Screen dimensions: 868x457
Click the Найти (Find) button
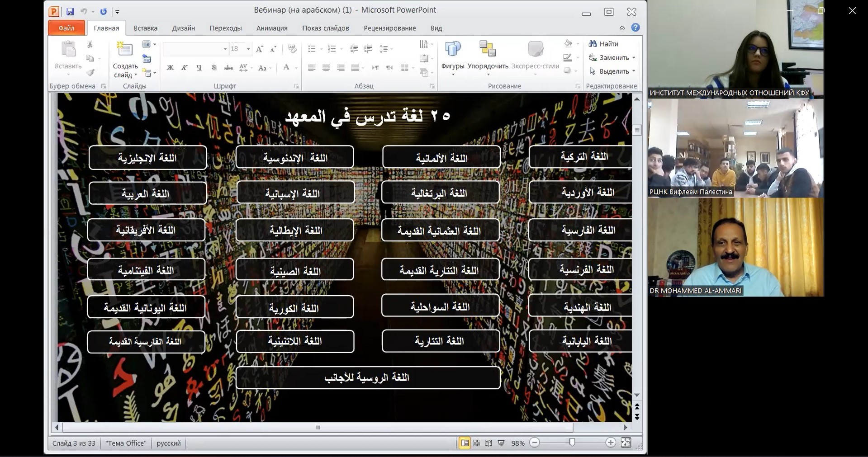coord(604,44)
